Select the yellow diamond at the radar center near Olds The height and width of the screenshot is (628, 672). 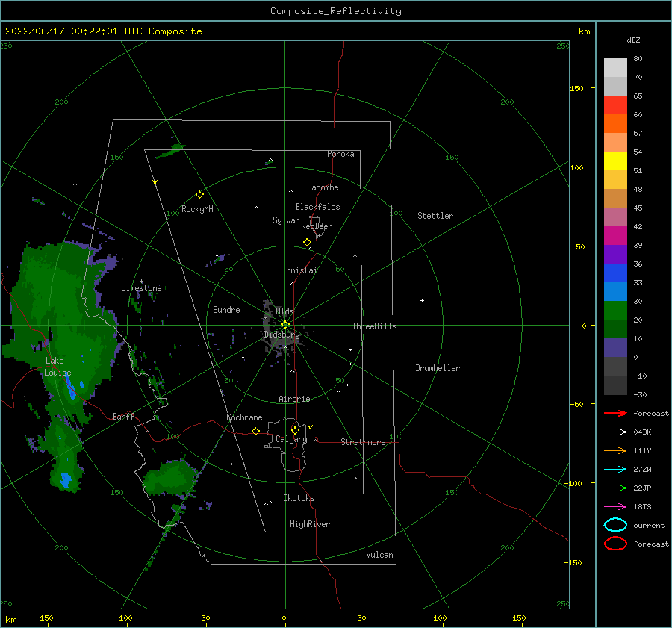285,325
